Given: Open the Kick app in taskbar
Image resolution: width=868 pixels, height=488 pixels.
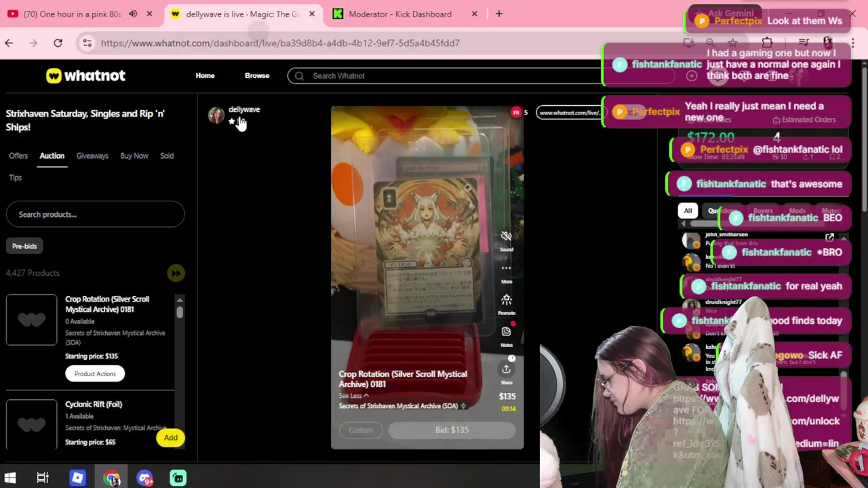Looking at the screenshot, I should 178,478.
